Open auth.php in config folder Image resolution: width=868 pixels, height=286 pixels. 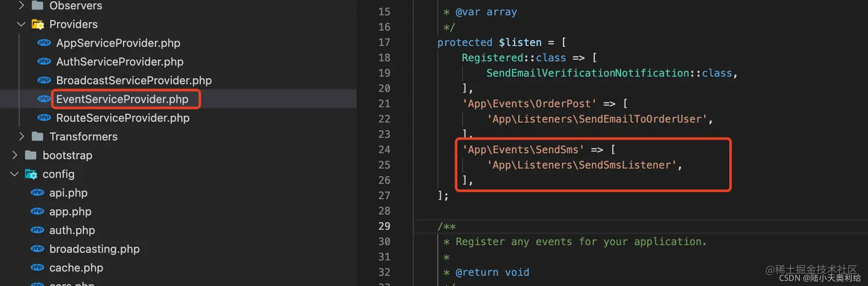pyautogui.click(x=72, y=230)
